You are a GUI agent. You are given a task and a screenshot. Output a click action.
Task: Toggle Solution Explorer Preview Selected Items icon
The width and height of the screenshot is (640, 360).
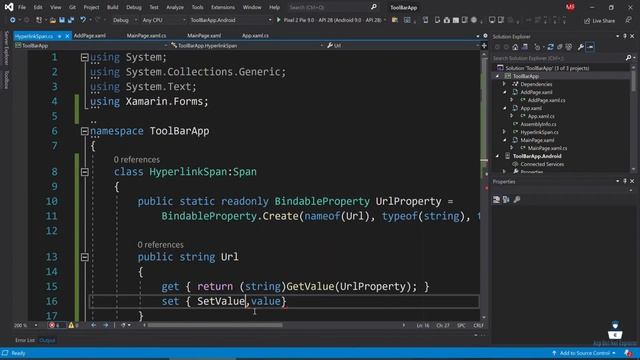click(590, 47)
